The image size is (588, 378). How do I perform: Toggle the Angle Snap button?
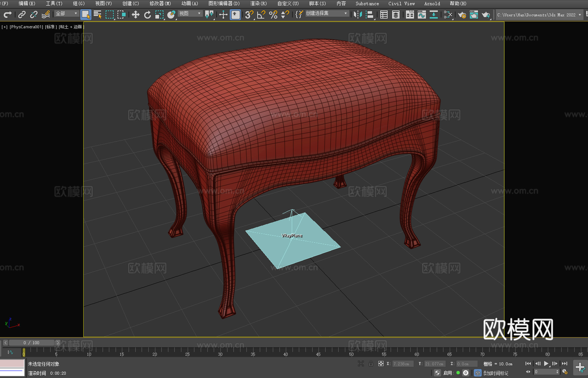click(x=261, y=14)
